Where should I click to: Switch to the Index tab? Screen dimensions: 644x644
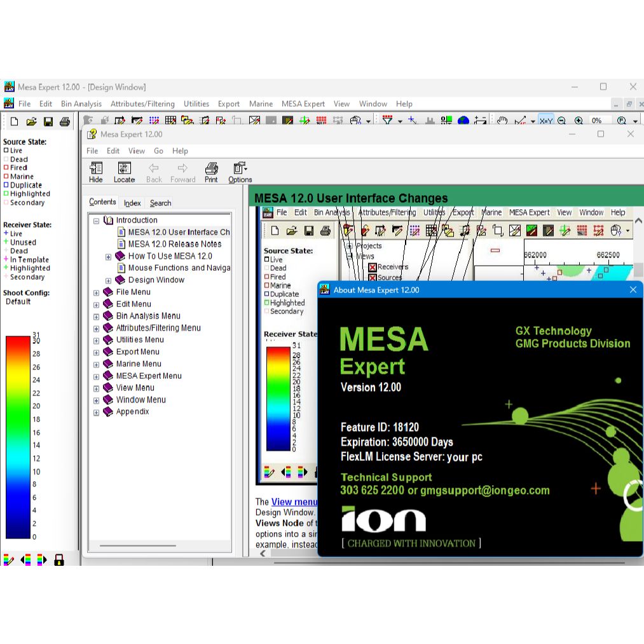coord(132,203)
